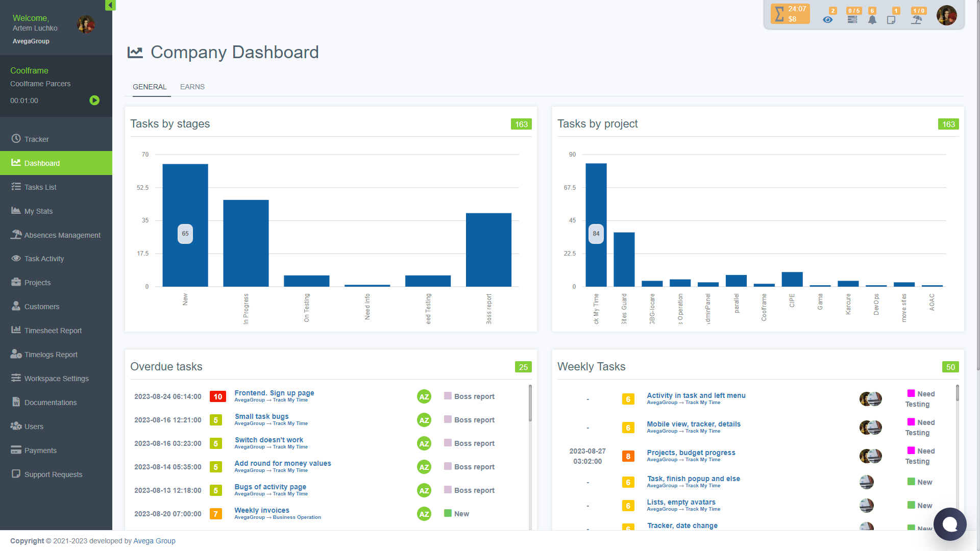Start the Coolframe timer play button
The image size is (980, 551).
94,101
